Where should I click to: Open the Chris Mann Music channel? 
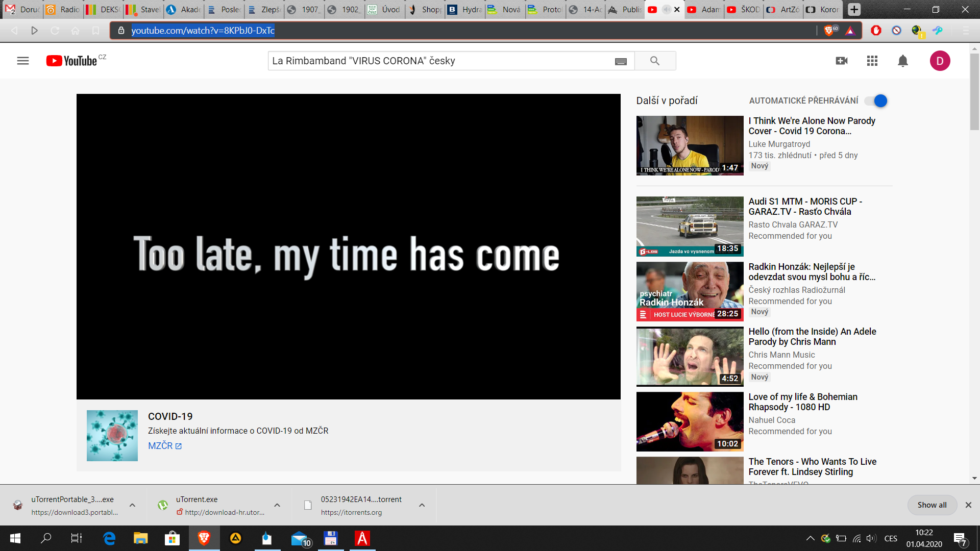click(x=781, y=355)
